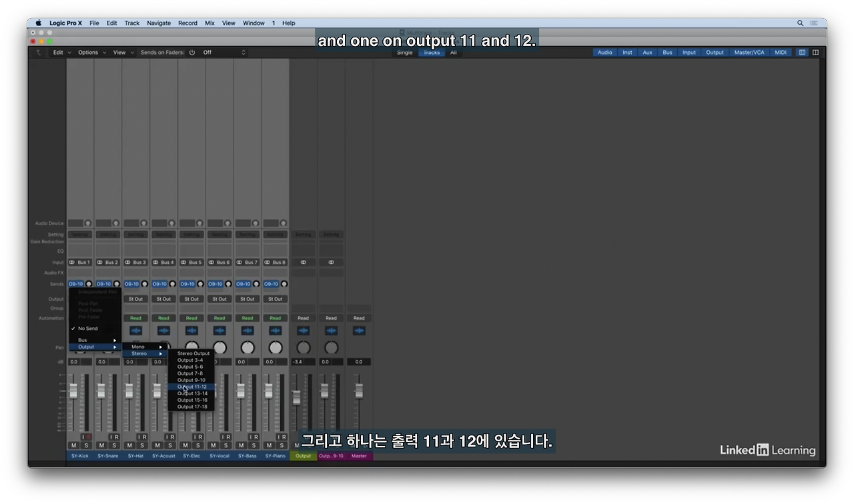Open the mixer Edit dropdown
This screenshot has height=504, width=854.
click(62, 53)
